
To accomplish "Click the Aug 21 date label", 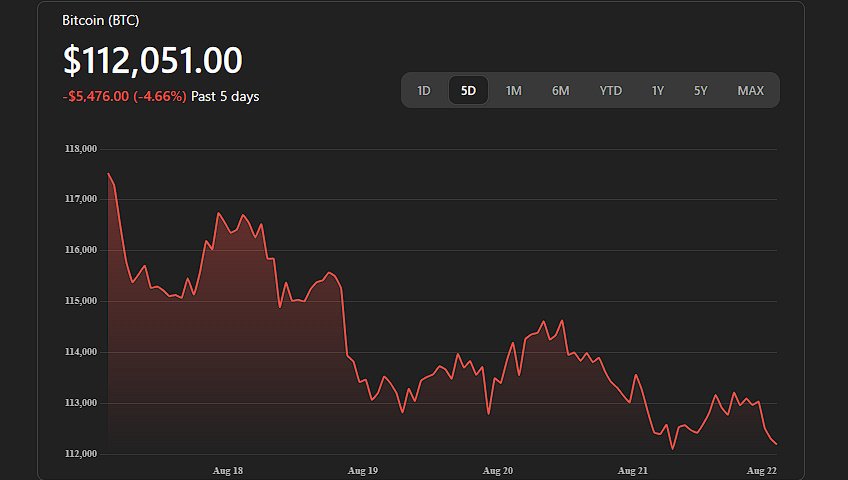I will pyautogui.click(x=632, y=470).
